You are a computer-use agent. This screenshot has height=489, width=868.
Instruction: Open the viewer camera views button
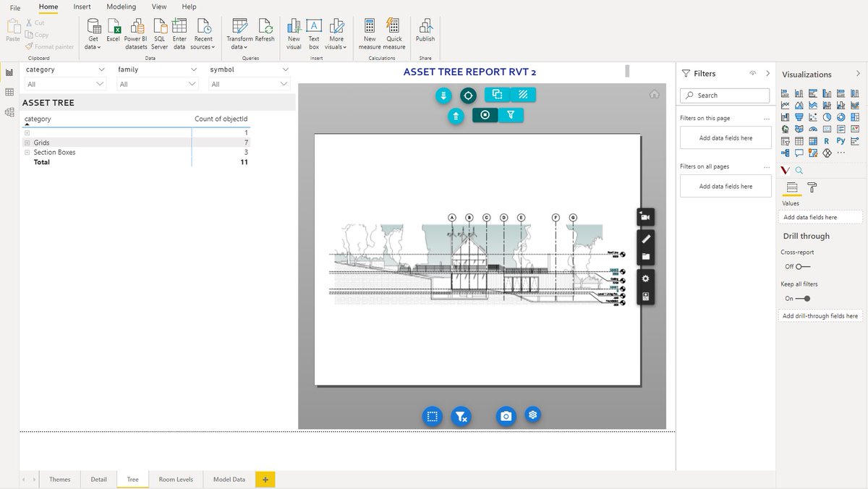tap(645, 217)
